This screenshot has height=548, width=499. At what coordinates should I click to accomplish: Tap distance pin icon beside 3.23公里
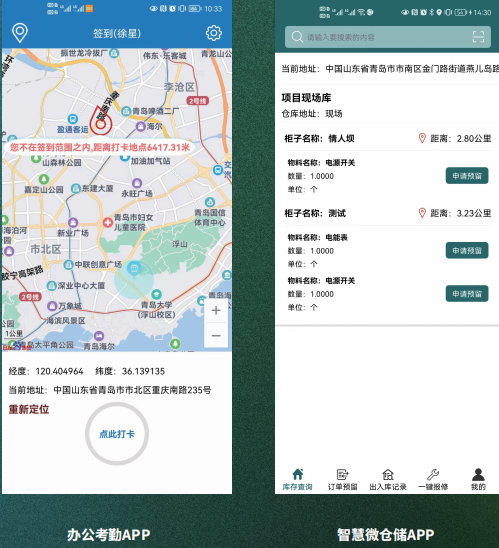pos(422,213)
